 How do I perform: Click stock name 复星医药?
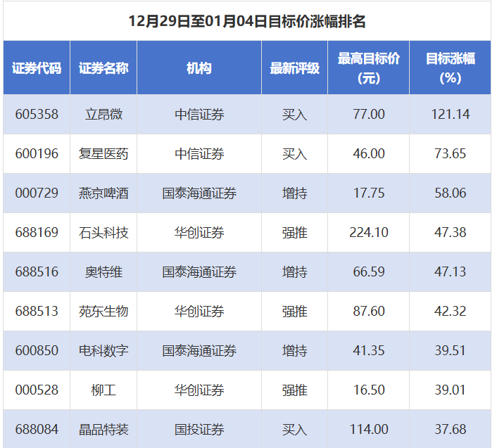(103, 153)
